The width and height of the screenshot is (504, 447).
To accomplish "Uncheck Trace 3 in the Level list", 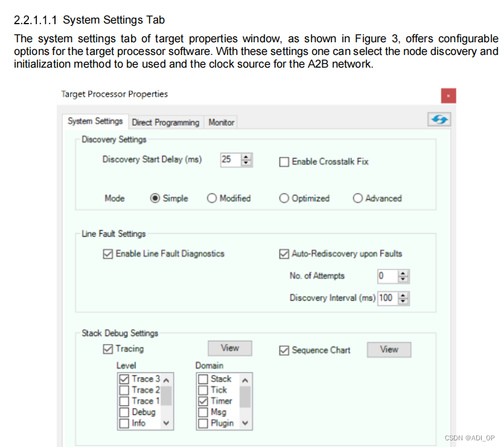I will pos(124,379).
